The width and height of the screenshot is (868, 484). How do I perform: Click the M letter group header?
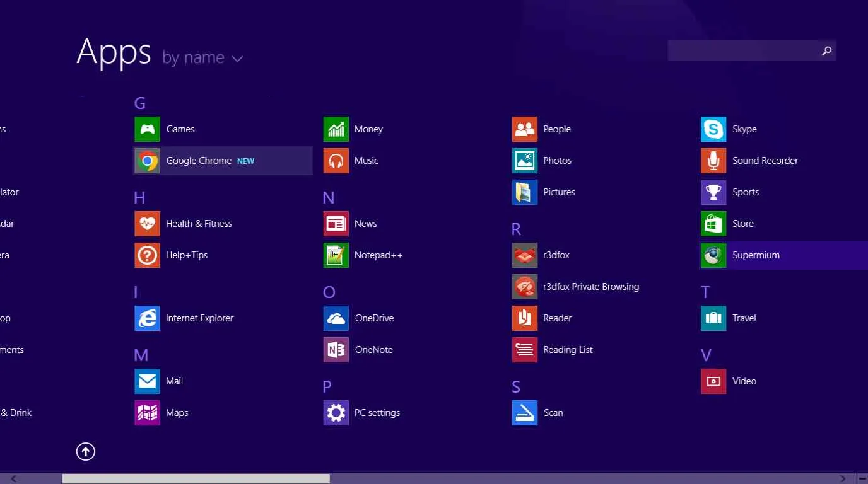tap(141, 355)
